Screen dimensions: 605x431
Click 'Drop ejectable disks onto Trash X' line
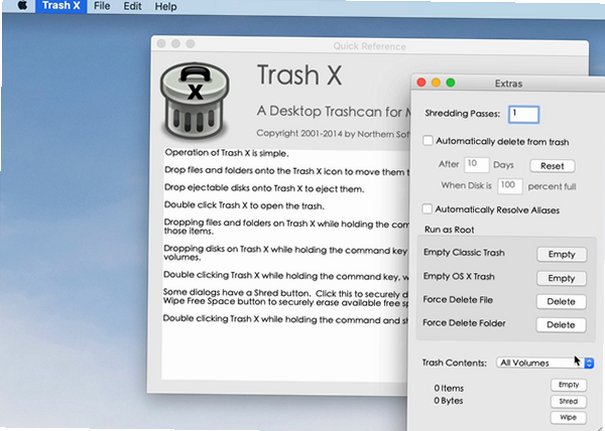point(264,188)
